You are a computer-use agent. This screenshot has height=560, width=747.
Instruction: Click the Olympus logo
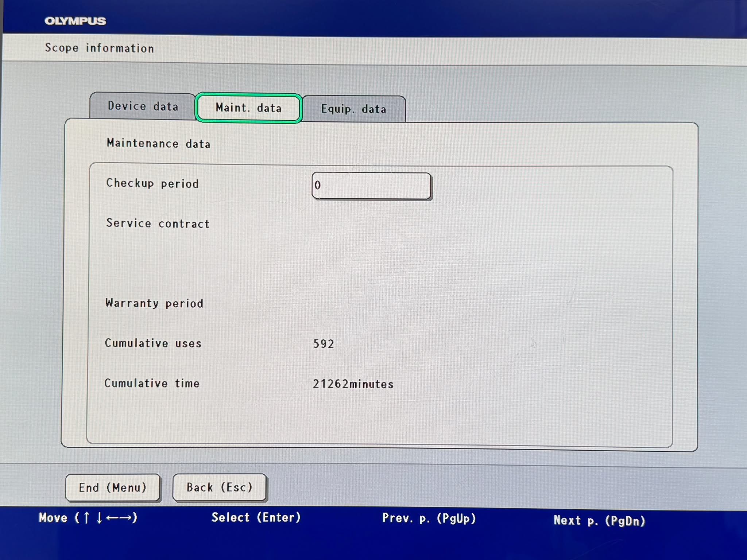pos(75,21)
